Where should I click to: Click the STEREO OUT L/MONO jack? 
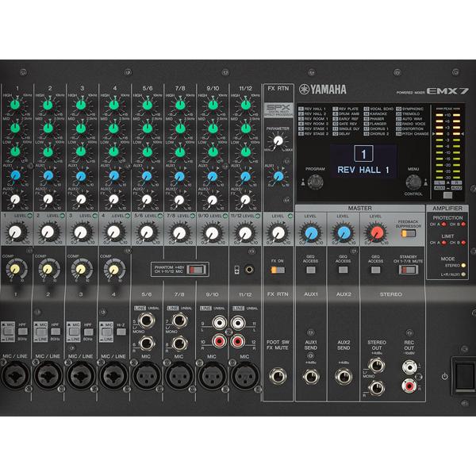(x=376, y=365)
